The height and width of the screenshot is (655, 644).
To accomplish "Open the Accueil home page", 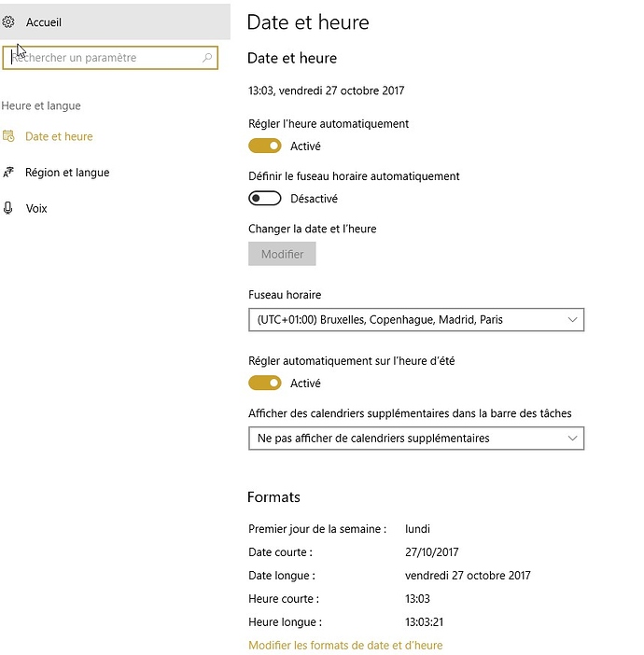I will click(115, 21).
